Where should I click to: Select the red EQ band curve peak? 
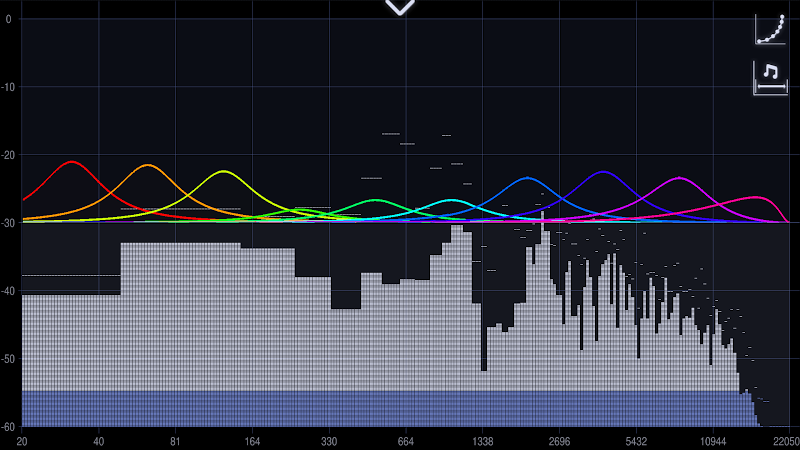point(72,162)
